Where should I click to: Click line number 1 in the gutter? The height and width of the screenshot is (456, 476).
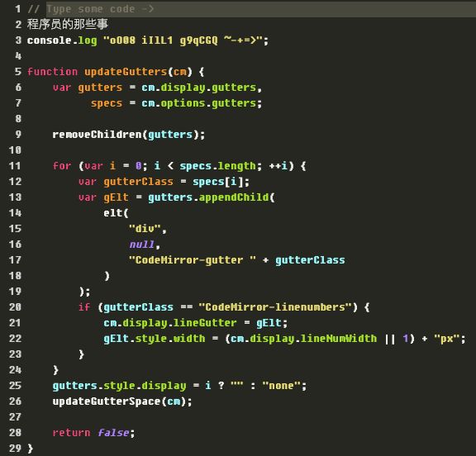(x=18, y=9)
